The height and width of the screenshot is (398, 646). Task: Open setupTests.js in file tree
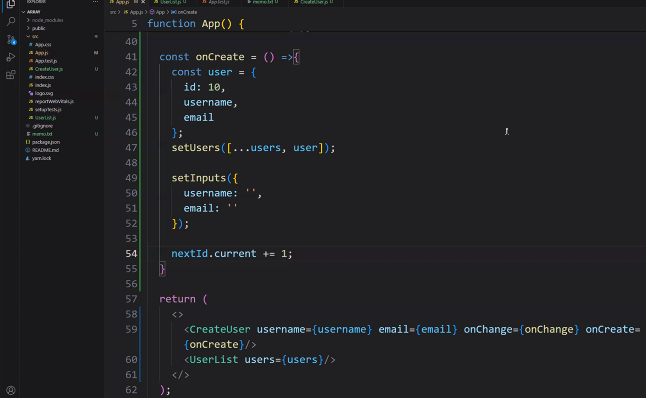tap(45, 110)
